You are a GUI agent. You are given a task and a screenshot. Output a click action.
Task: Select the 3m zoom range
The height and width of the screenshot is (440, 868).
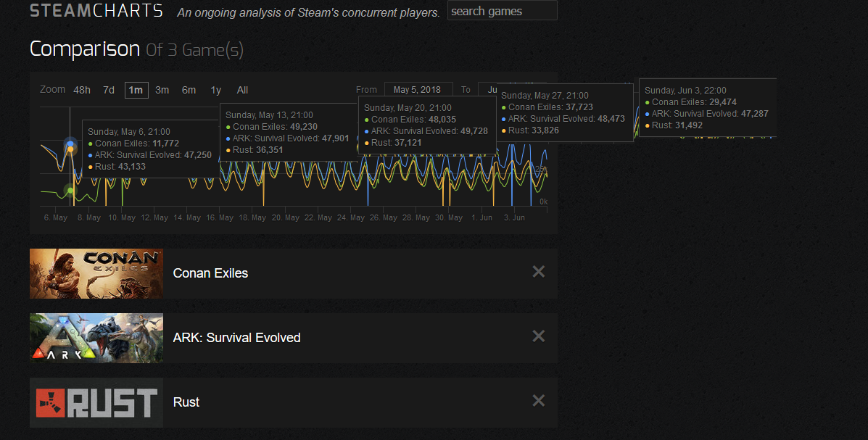point(162,90)
